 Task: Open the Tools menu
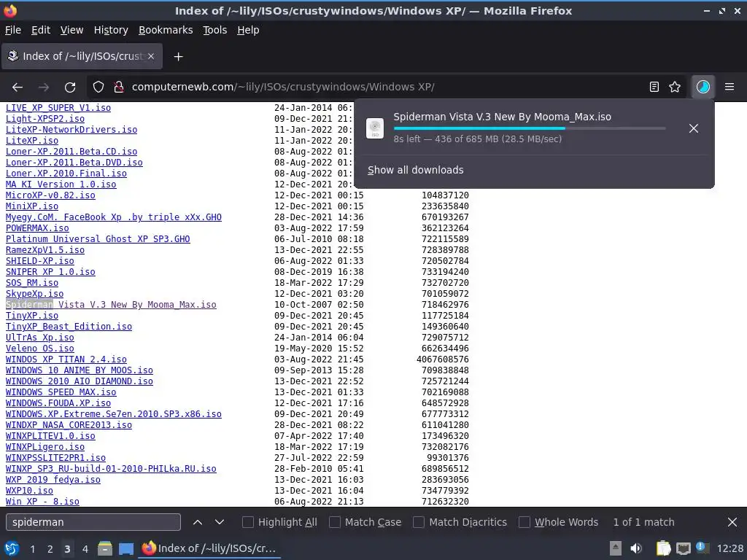(x=215, y=30)
